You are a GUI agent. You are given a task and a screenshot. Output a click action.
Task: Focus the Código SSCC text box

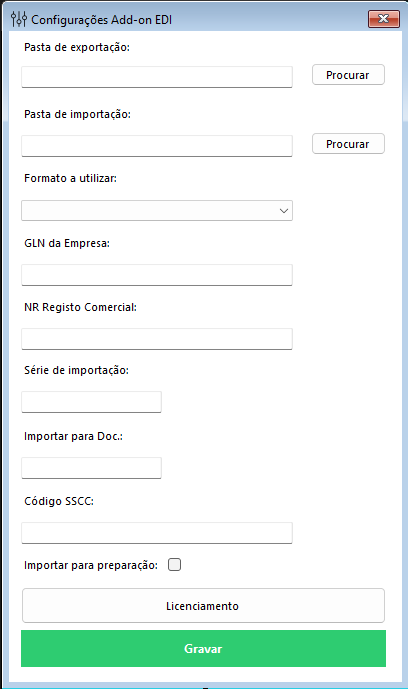[x=157, y=533]
